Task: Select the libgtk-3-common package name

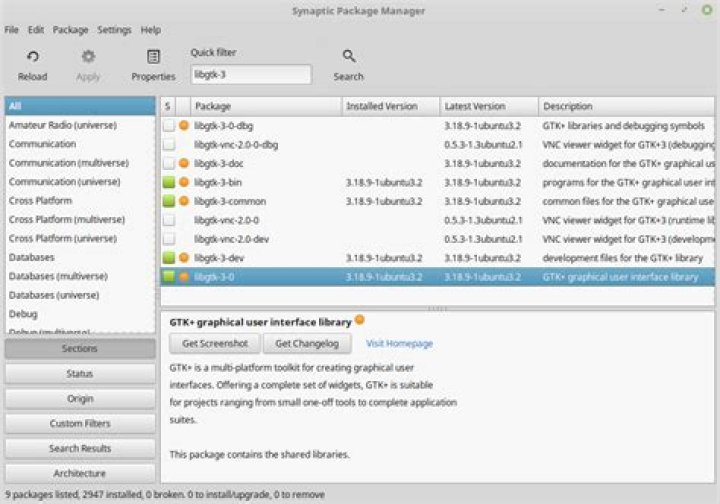Action: [230, 201]
